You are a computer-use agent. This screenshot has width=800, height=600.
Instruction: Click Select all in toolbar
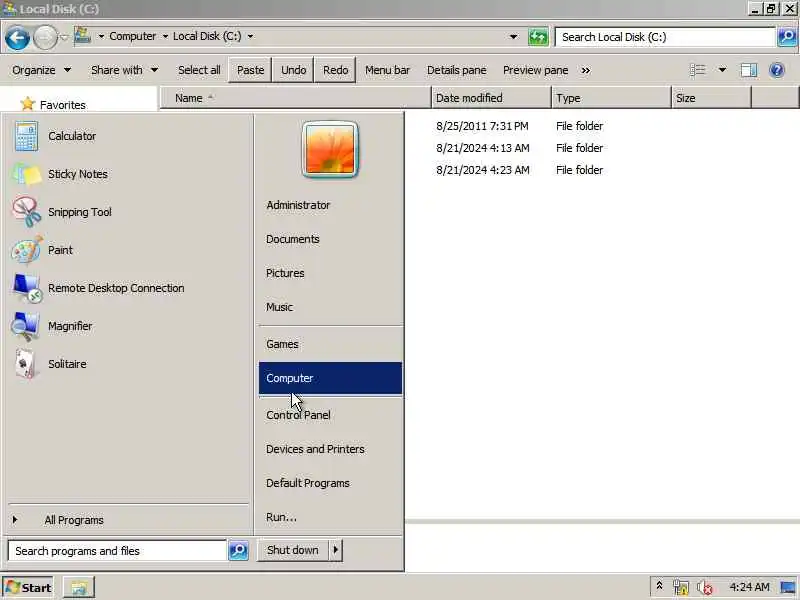pyautogui.click(x=199, y=70)
